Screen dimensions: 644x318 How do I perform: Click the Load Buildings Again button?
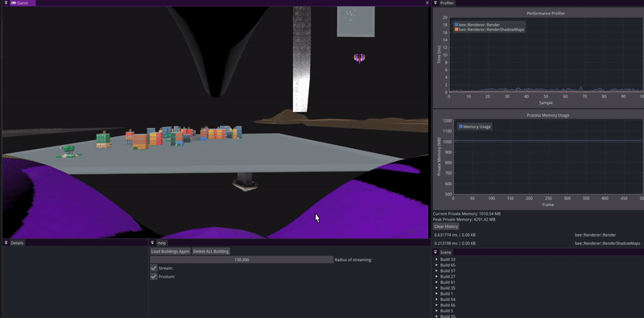coord(170,251)
